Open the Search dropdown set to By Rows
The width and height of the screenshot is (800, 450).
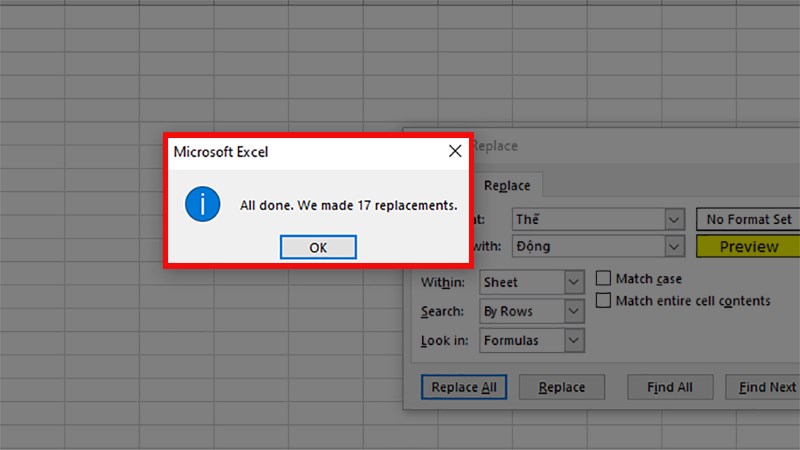pyautogui.click(x=532, y=311)
